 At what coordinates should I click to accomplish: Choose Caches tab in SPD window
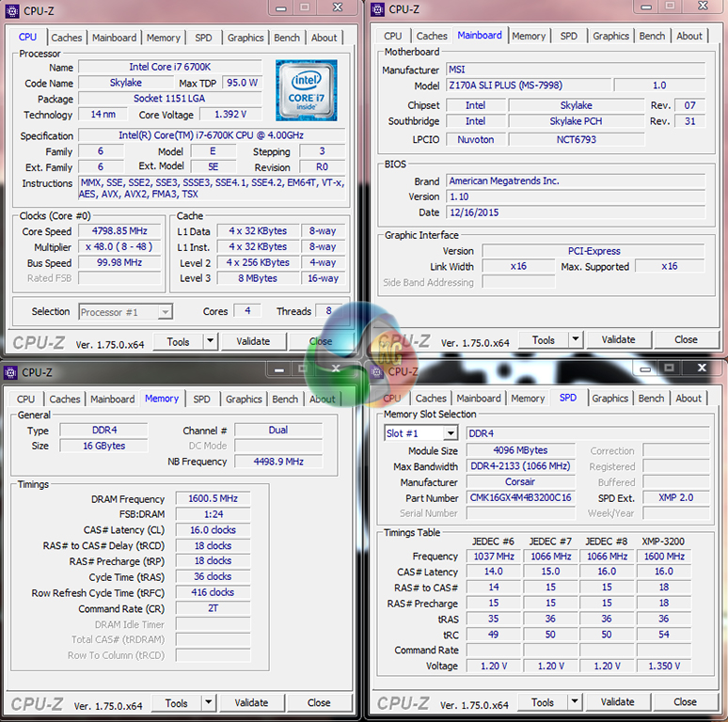pos(431,398)
